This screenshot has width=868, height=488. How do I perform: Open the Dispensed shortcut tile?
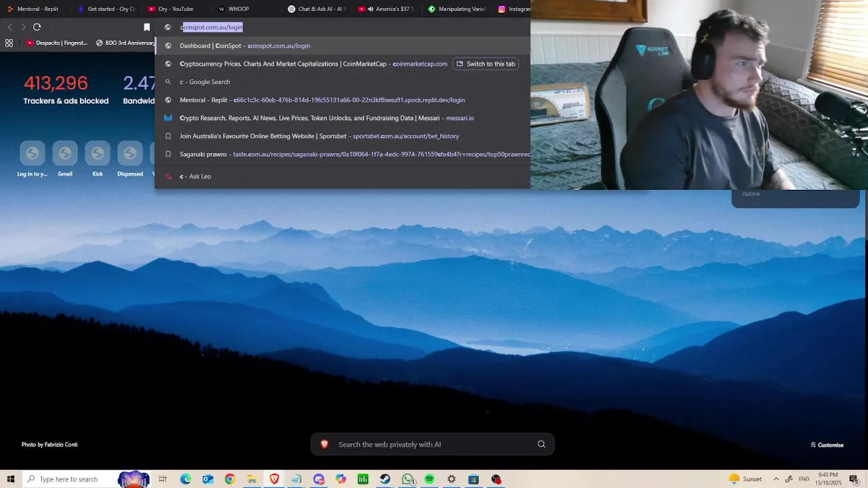pyautogui.click(x=130, y=159)
